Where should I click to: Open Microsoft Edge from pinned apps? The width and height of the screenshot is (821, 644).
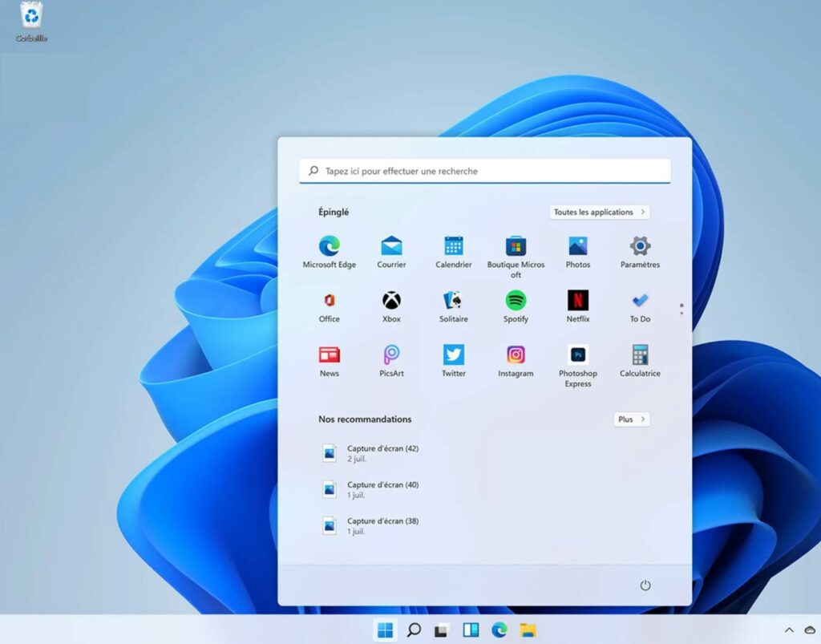click(329, 247)
